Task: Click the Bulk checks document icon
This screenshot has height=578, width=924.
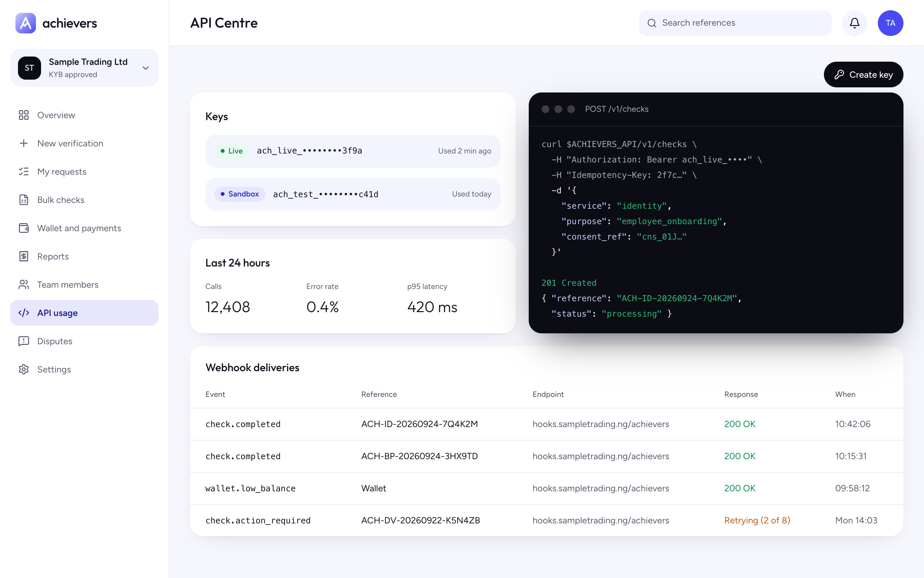Action: 24,200
